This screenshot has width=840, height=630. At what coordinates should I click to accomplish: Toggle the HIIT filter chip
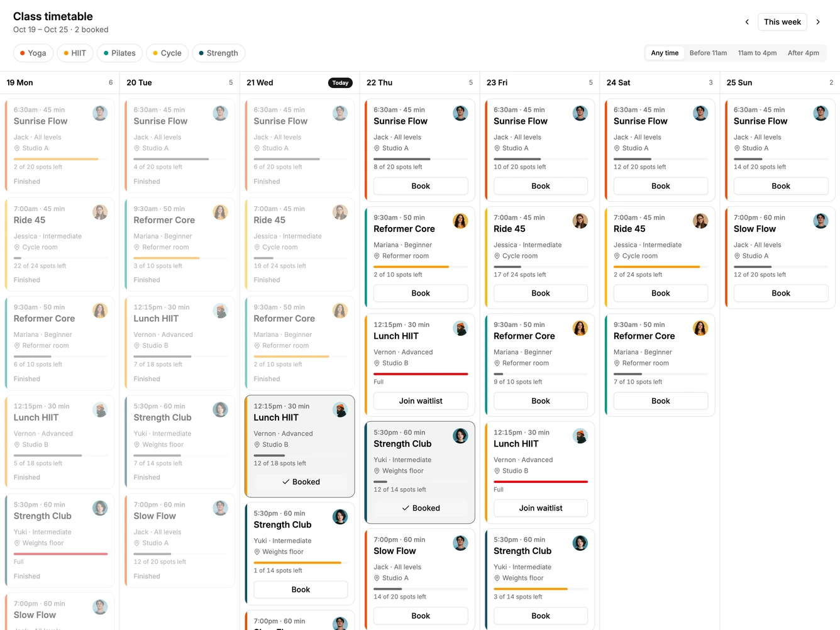75,53
